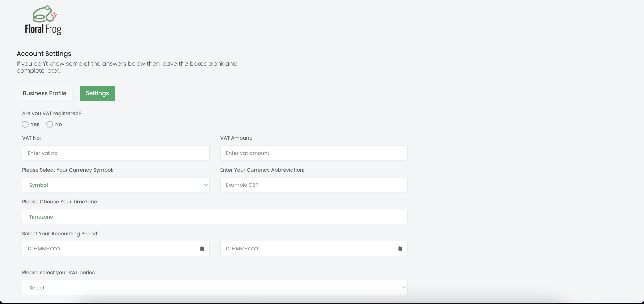Switch to the Business Profile tab
Image resolution: width=644 pixels, height=304 pixels.
(44, 93)
